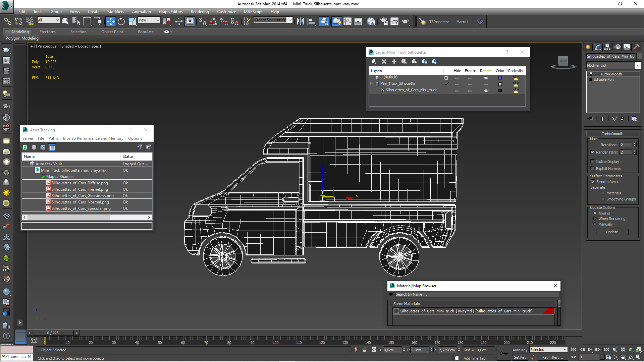
Task: Open the Modifier List dropdown
Action: click(613, 65)
